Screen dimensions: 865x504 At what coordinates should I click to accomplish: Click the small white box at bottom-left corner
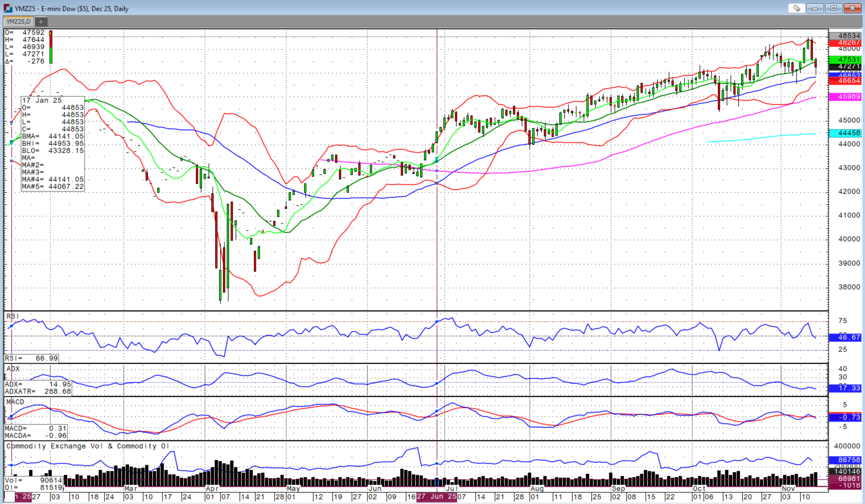(x=10, y=497)
